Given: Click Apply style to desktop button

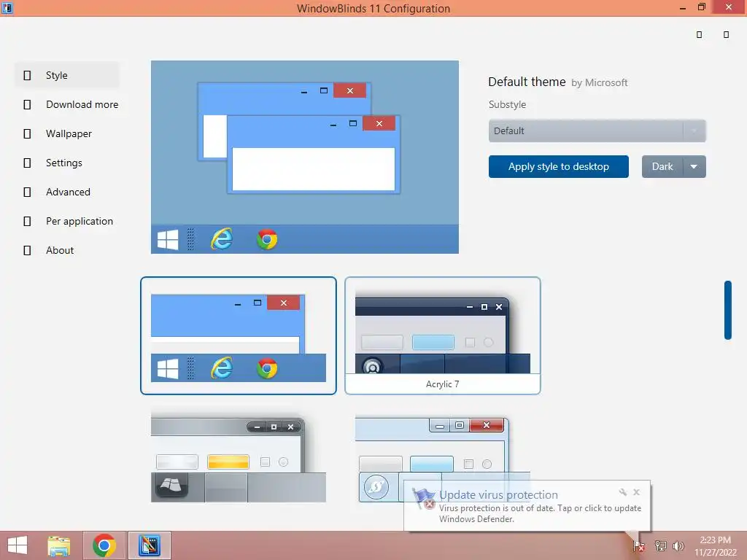Looking at the screenshot, I should 558,167.
